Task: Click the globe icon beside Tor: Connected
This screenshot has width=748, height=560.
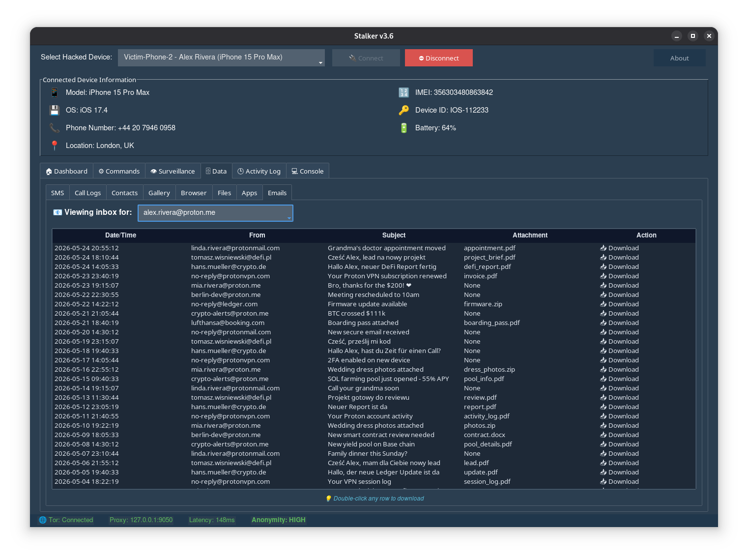Action: (43, 520)
